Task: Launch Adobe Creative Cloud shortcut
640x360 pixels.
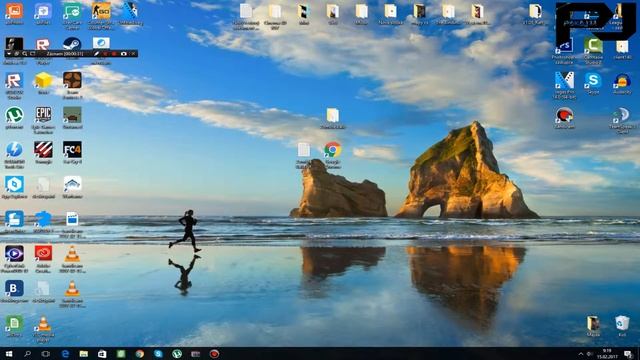Action: coord(43,254)
